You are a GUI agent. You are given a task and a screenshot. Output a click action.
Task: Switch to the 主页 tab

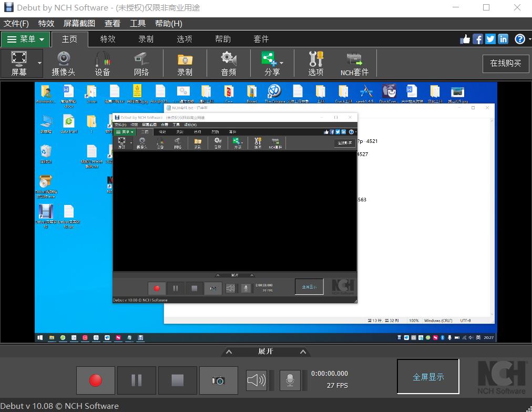click(x=69, y=39)
